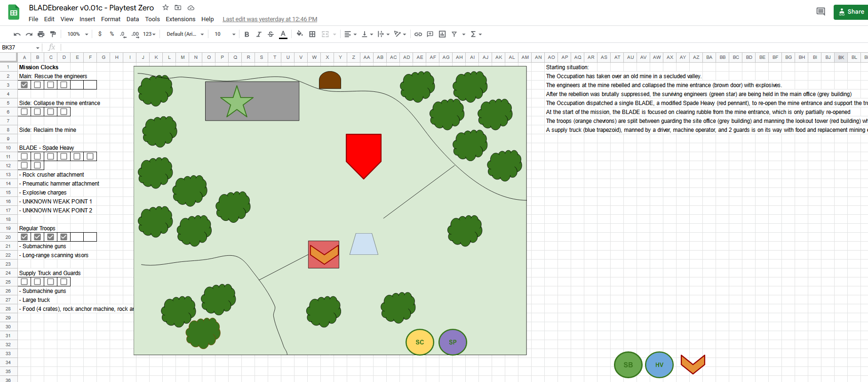
Task: Check first Supply Truck and Guards checkbox
Action: click(x=24, y=282)
